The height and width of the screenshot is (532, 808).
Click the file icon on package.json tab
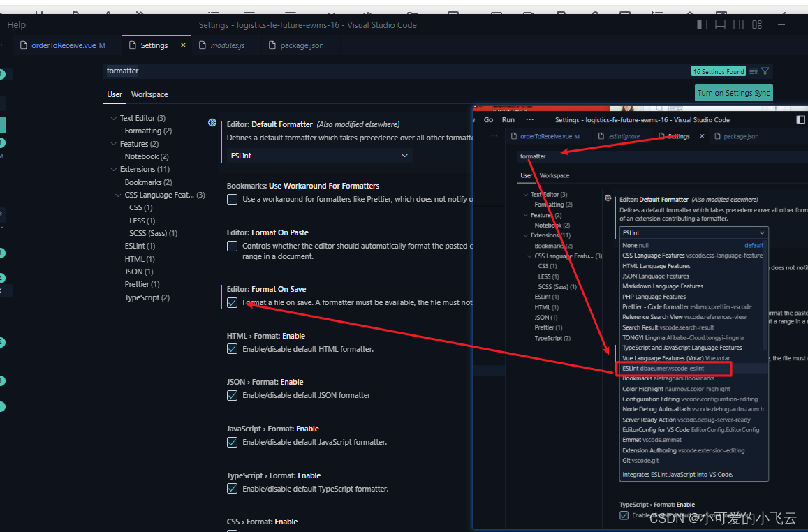(x=272, y=45)
